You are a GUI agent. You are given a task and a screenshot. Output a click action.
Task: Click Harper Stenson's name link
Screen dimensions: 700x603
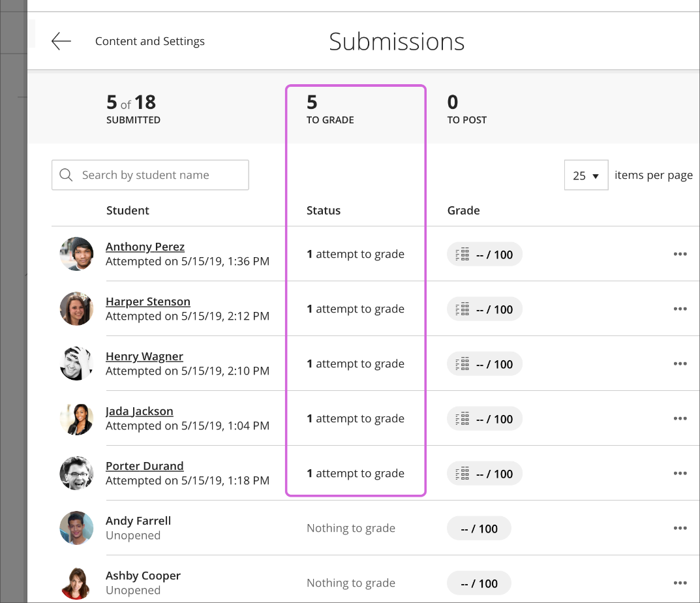pyautogui.click(x=147, y=301)
